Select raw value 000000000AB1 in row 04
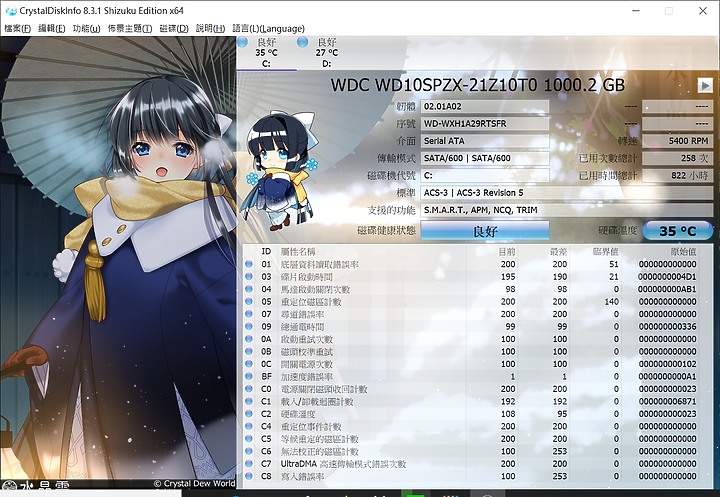Viewport: 720px width, 497px height. (x=667, y=289)
